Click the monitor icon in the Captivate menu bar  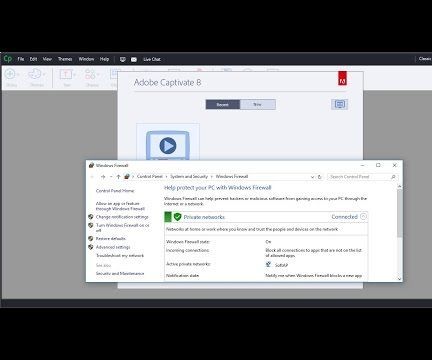pos(123,59)
